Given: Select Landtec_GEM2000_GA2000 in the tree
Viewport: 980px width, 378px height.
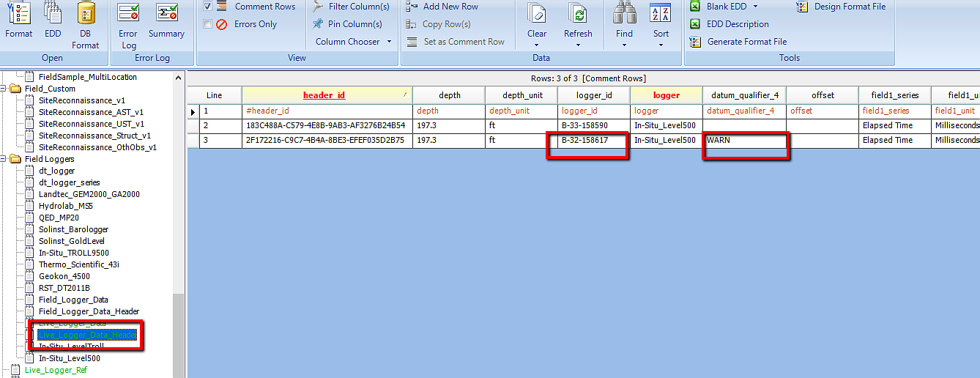Looking at the screenshot, I should tap(89, 194).
